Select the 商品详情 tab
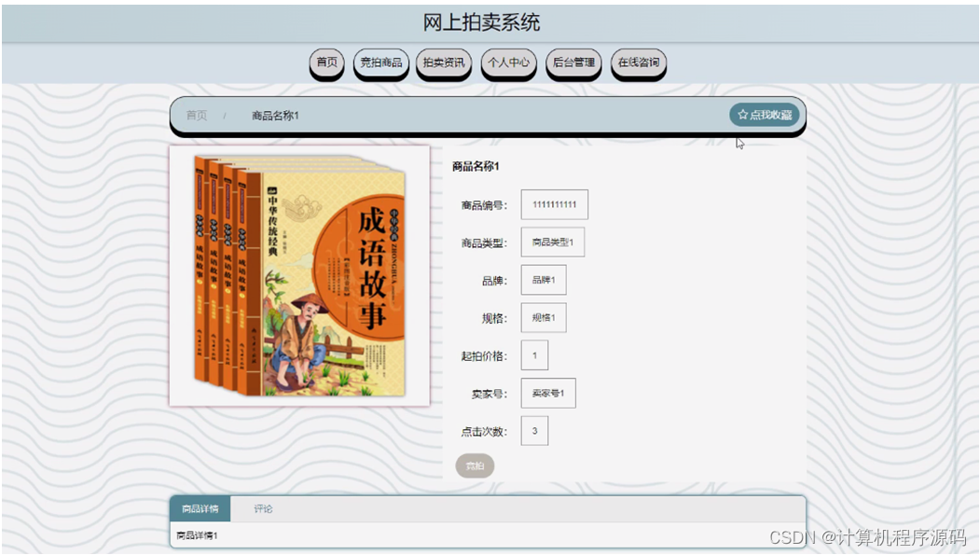Screen dimensions: 980x555 click(x=200, y=508)
